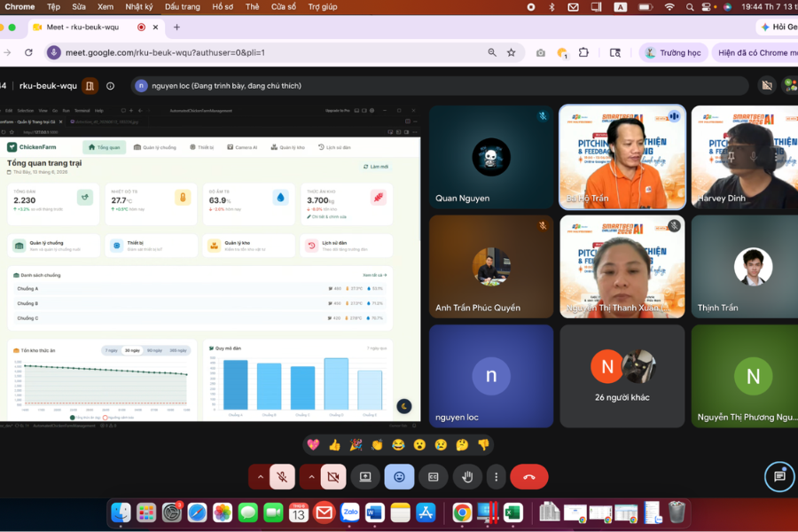Toggle the microphone mute button
The height and width of the screenshot is (532, 798).
[282, 477]
